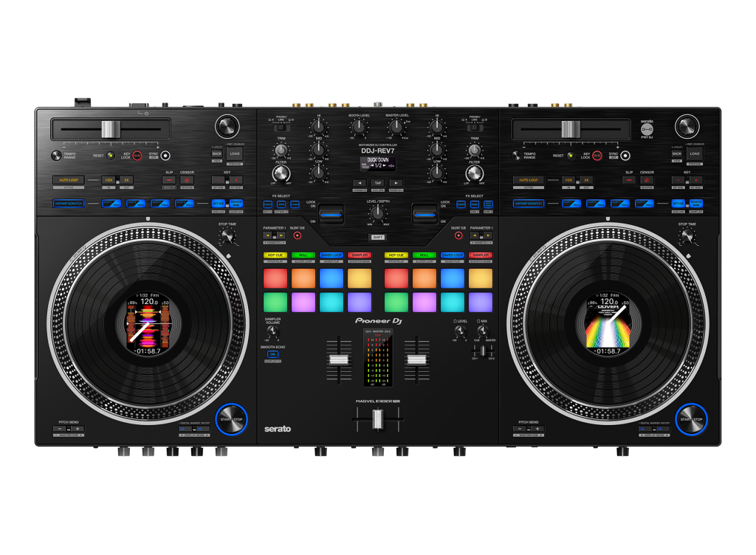Tap the right deck CENSOR button
Screen dimensions: 756x555
[647, 179]
